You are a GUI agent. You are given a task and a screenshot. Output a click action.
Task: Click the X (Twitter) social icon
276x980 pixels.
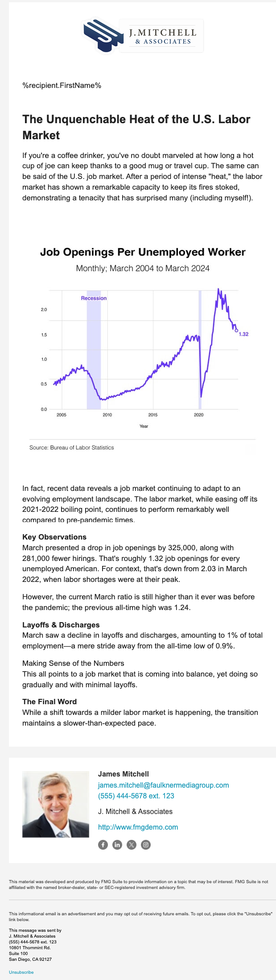click(132, 844)
